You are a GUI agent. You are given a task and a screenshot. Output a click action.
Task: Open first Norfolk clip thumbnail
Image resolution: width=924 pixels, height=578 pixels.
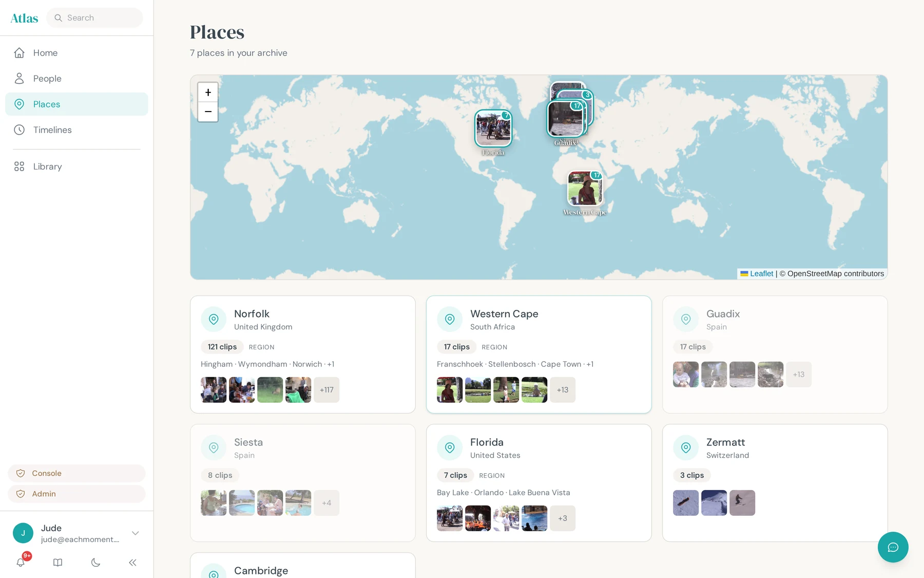214,390
